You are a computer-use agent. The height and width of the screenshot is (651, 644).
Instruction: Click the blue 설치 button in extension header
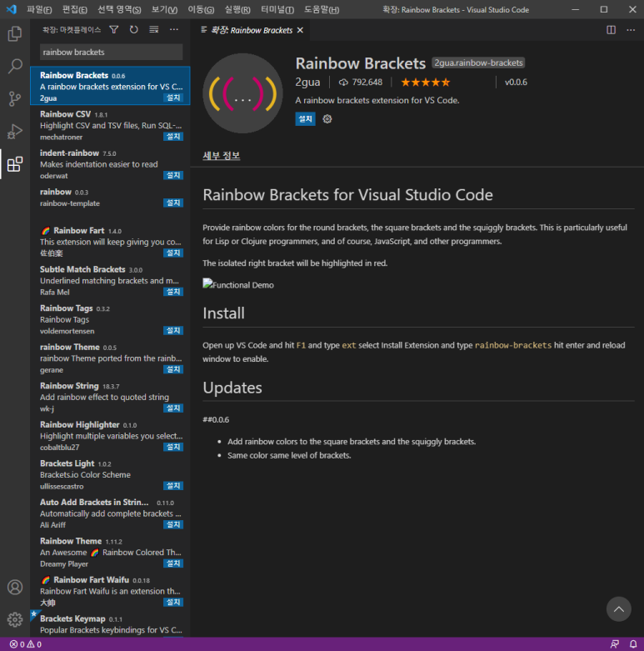click(x=305, y=119)
